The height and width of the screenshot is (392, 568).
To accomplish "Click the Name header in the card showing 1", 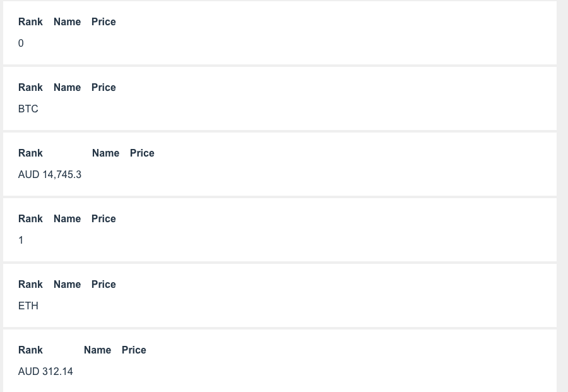I will pos(67,219).
